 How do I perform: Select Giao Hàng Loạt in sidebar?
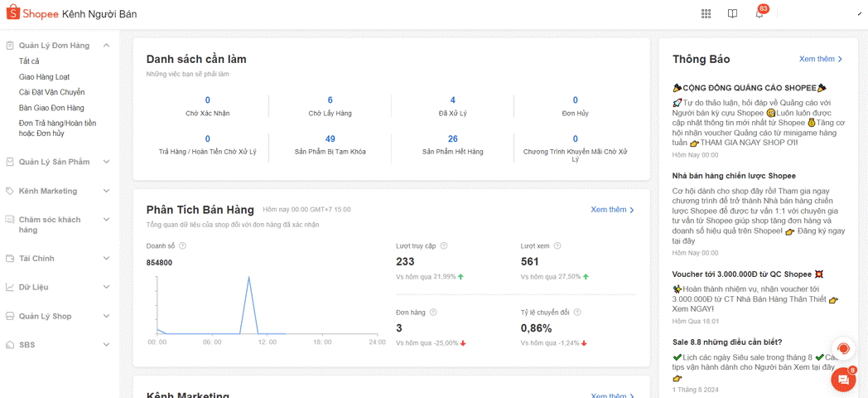(x=44, y=77)
